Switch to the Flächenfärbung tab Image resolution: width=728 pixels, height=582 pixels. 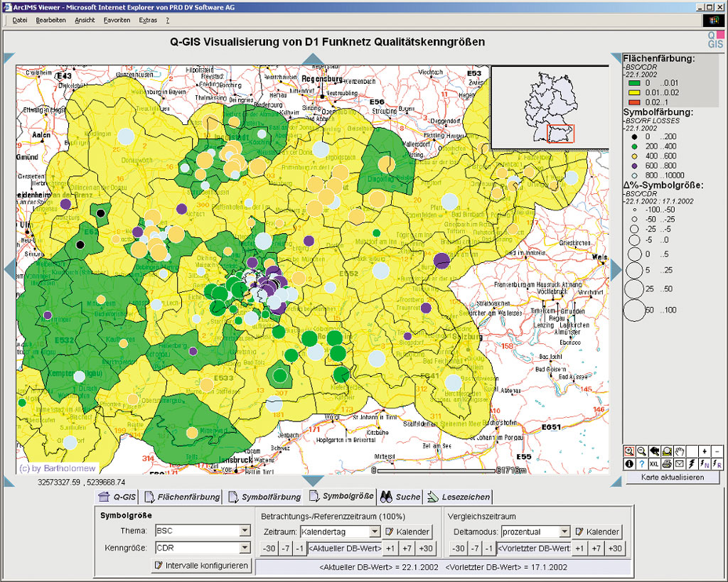(182, 497)
